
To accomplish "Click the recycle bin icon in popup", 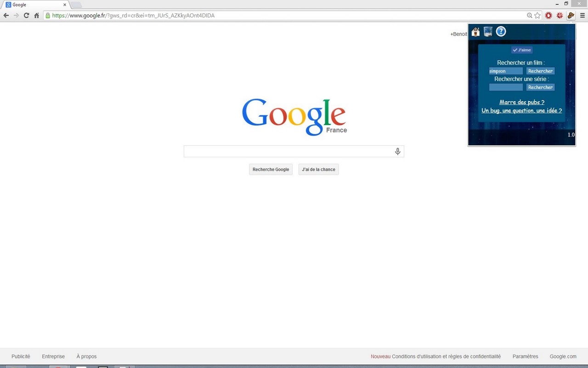I will [488, 31].
